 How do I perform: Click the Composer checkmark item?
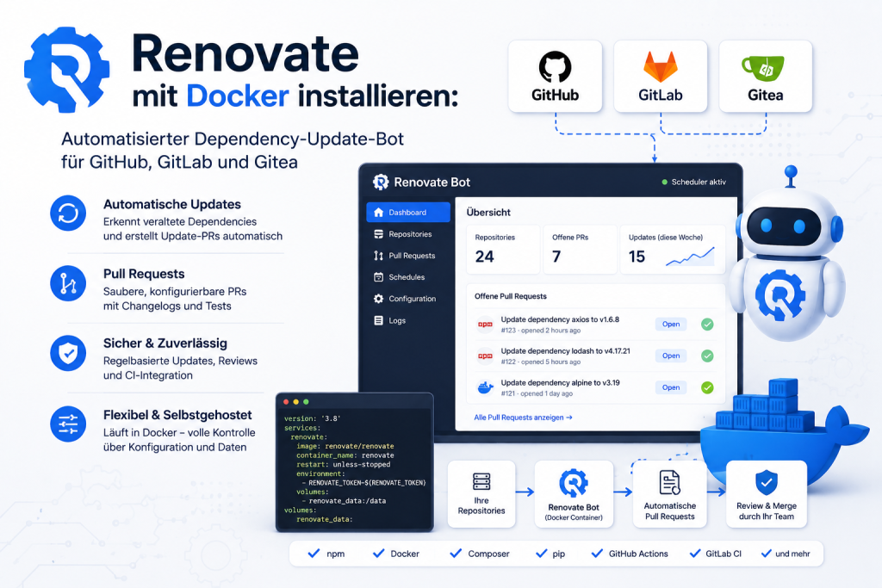pos(480,554)
